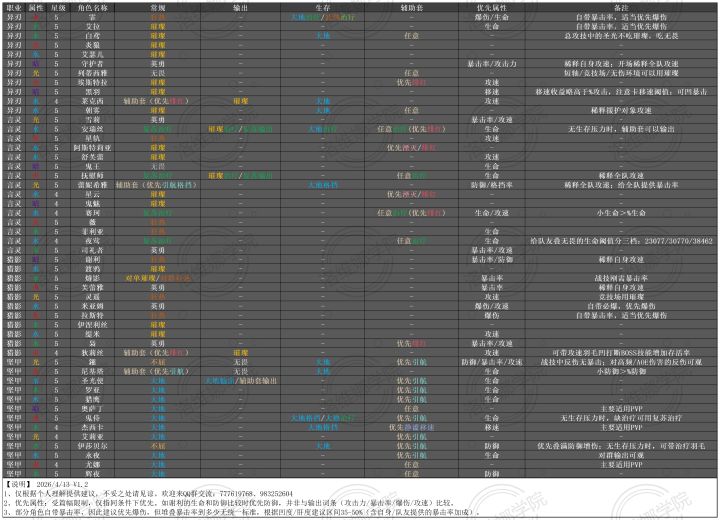Click the priority cell 暴击率/防御
The width and height of the screenshot is (720, 520).
(x=492, y=260)
